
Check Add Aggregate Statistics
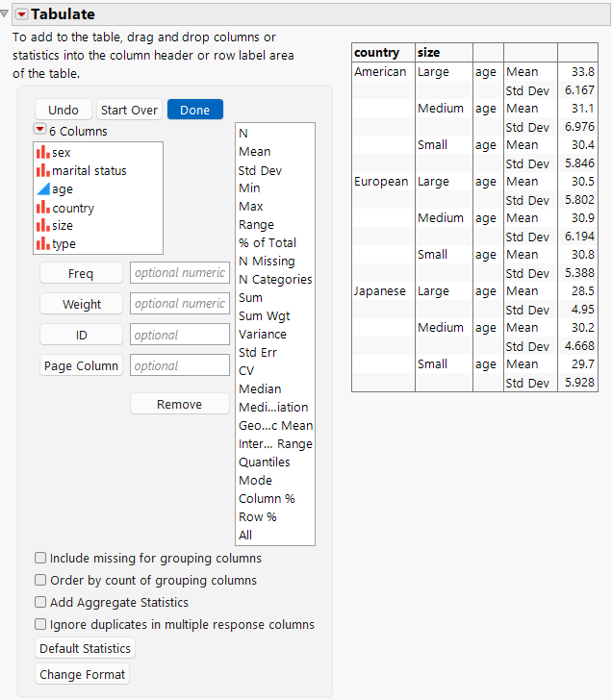click(40, 602)
